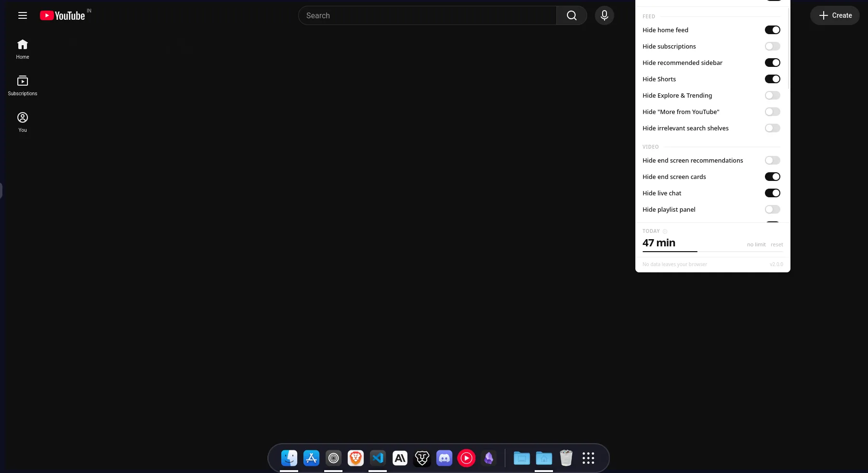Click the Create button
Viewport: 868px width, 473px height.
coord(835,15)
